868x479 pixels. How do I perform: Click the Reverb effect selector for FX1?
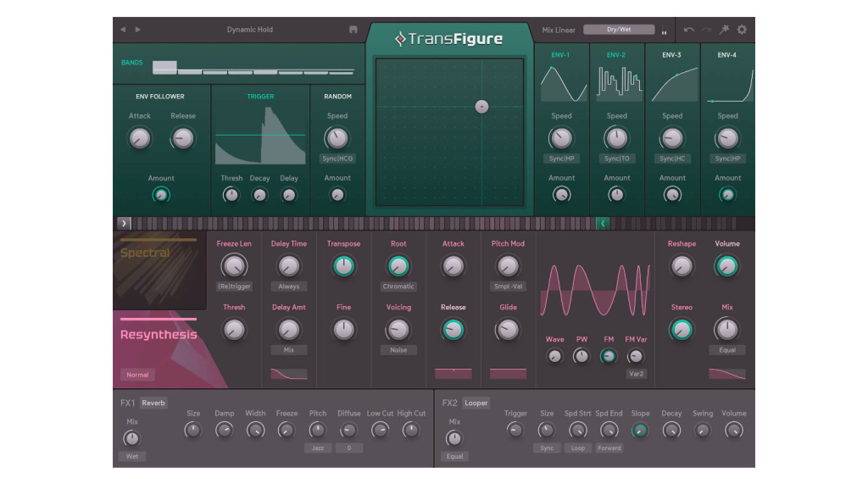(153, 404)
